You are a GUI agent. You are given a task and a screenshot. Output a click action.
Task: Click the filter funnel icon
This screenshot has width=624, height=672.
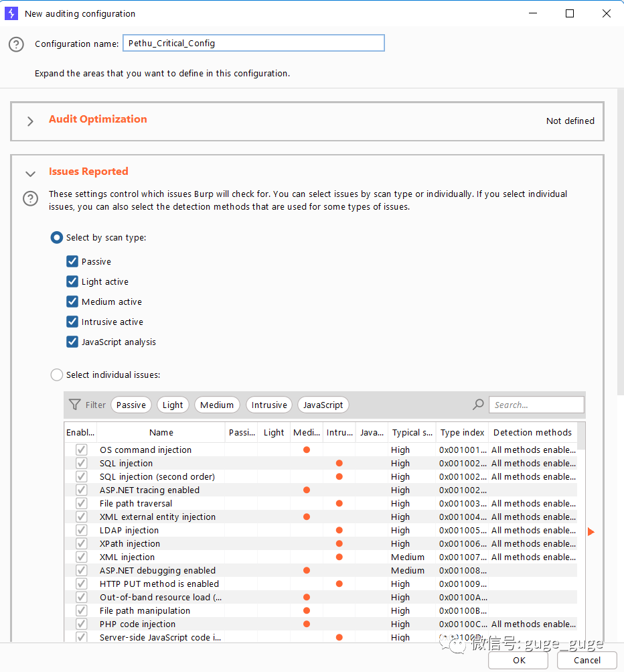75,405
